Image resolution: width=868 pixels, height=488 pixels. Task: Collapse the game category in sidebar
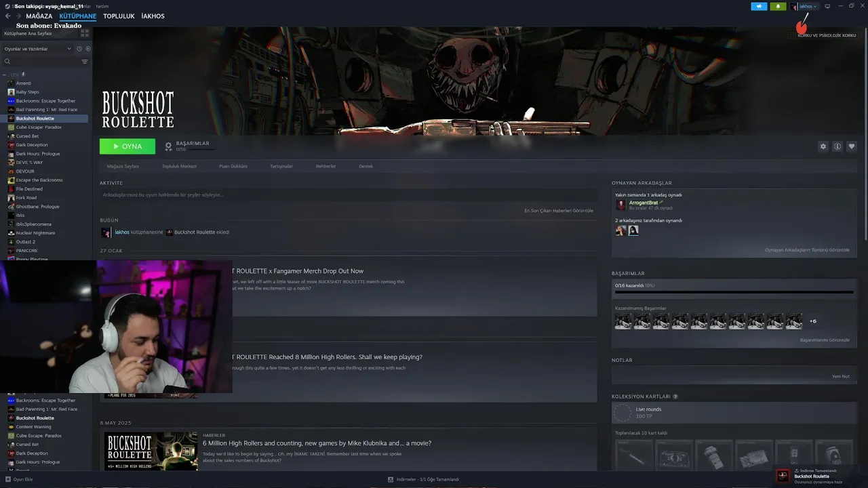coord(5,75)
